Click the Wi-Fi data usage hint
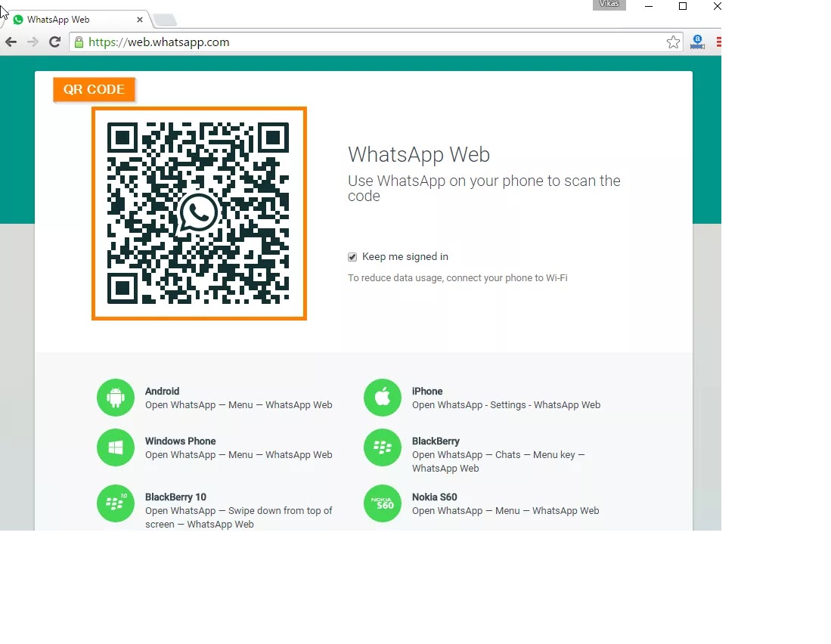Image resolution: width=831 pixels, height=644 pixels. 457,278
